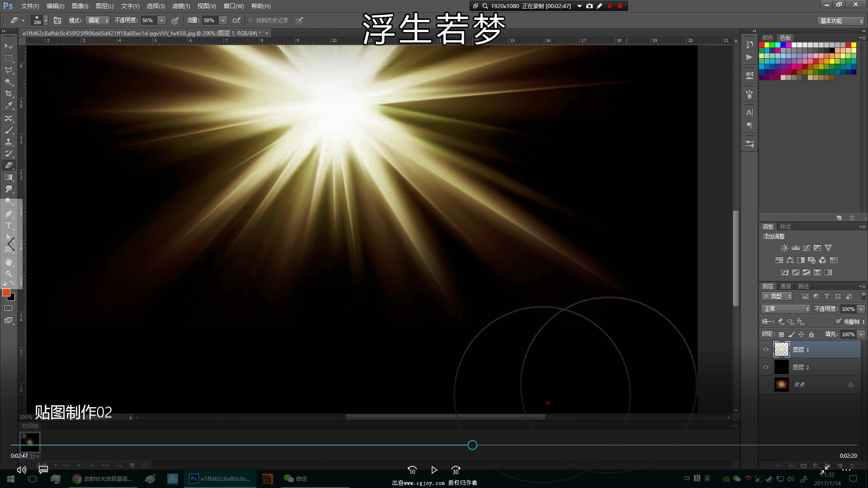The image size is (868, 488).
Task: Switch to the 路径 tab
Action: tap(803, 286)
